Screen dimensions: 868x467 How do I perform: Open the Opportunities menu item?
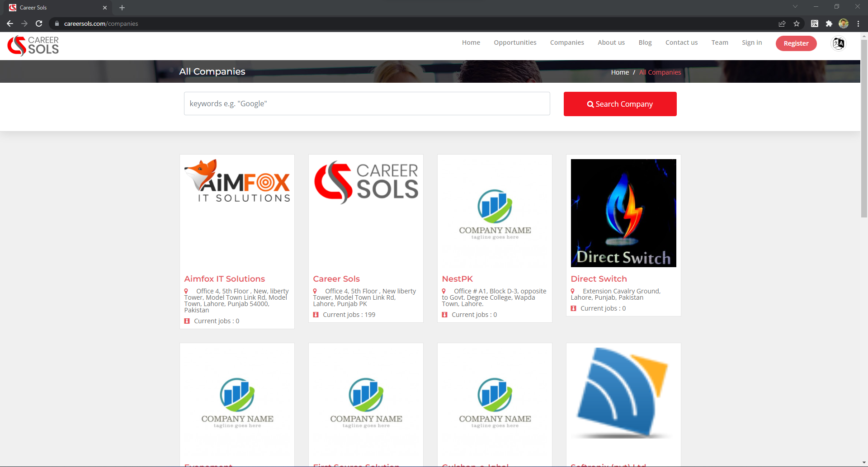515,42
